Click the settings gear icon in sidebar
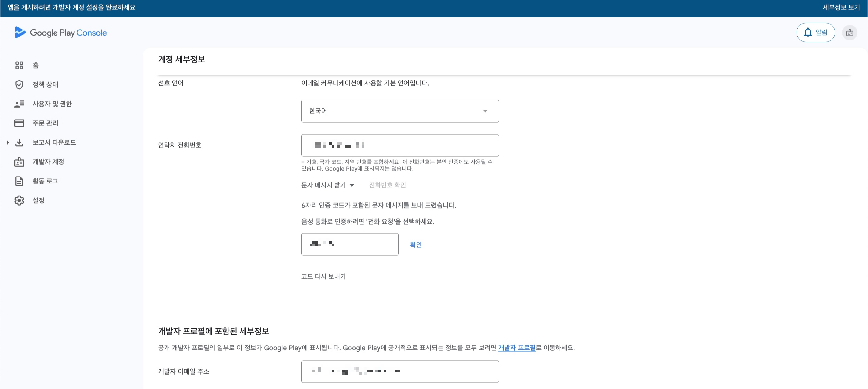868x389 pixels. pos(19,200)
